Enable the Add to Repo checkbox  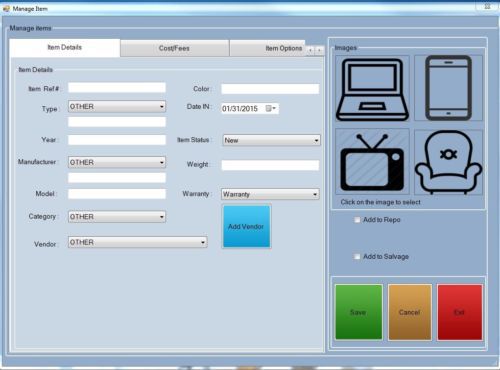pos(357,220)
